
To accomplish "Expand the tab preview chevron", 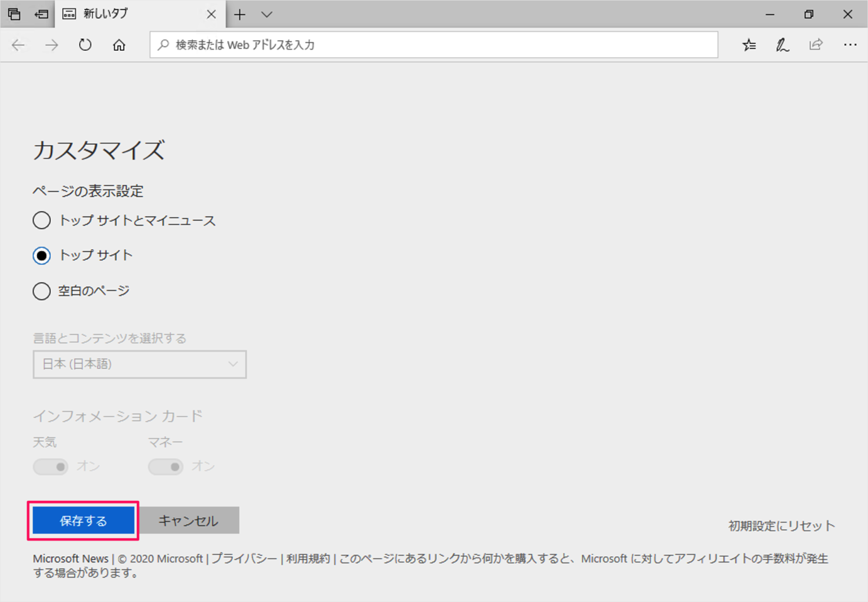I will click(x=267, y=14).
